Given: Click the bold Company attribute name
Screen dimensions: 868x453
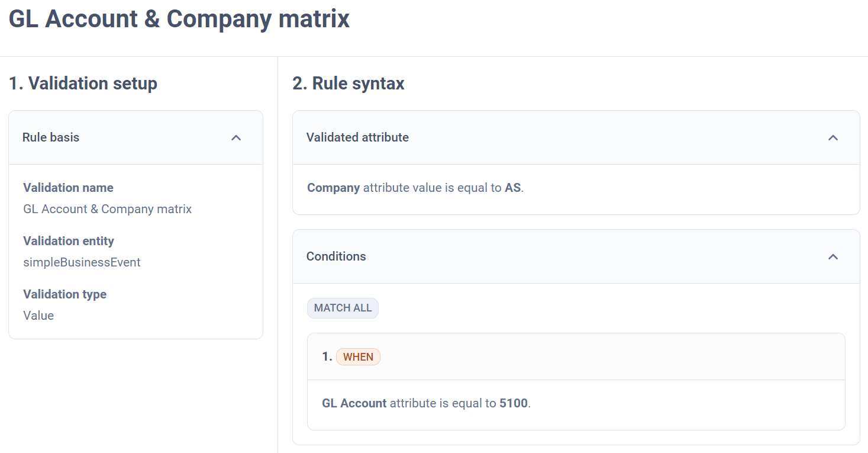Looking at the screenshot, I should (x=333, y=188).
